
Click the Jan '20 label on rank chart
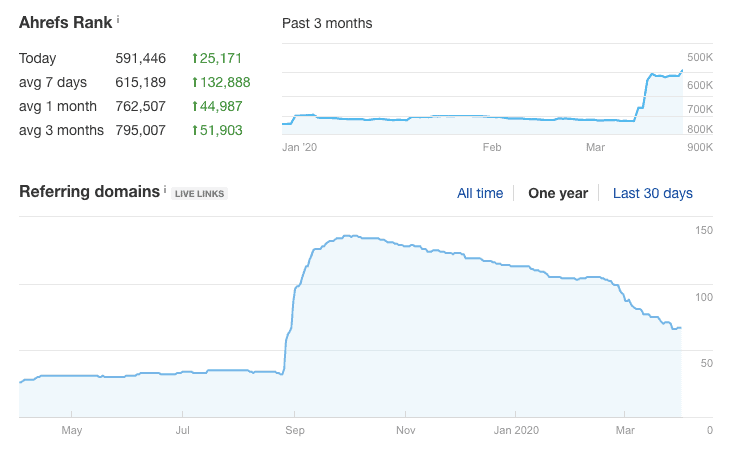300,147
